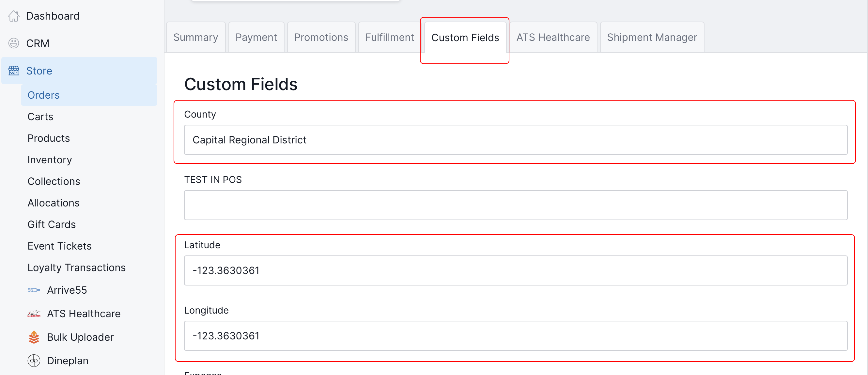Click the Arrive55 logo icon
The height and width of the screenshot is (375, 868).
coord(34,290)
